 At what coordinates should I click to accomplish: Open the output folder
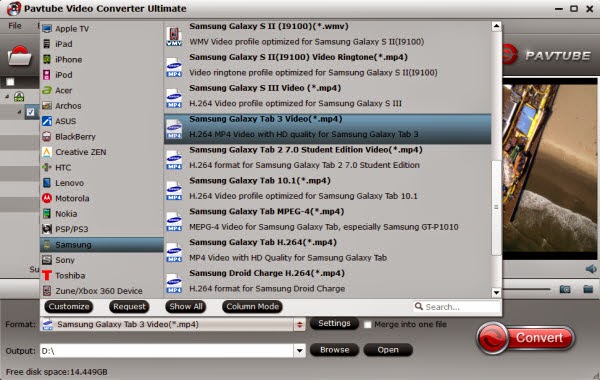click(x=388, y=350)
